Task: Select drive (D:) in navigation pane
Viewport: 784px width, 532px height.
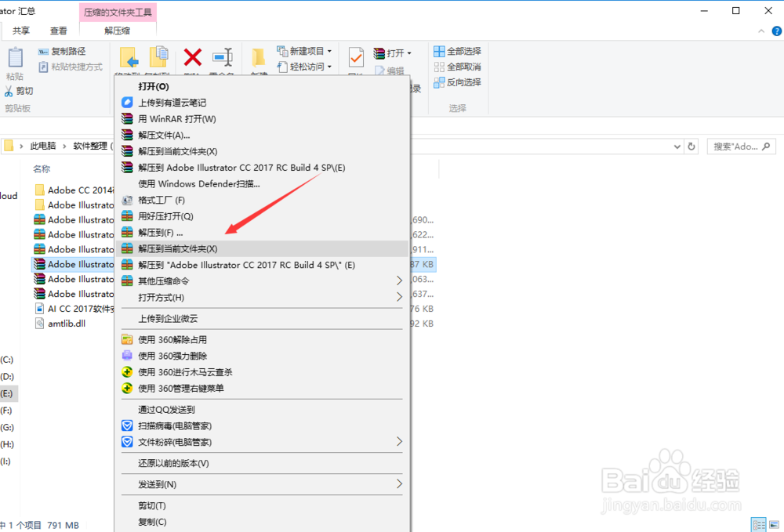Action: pos(7,377)
